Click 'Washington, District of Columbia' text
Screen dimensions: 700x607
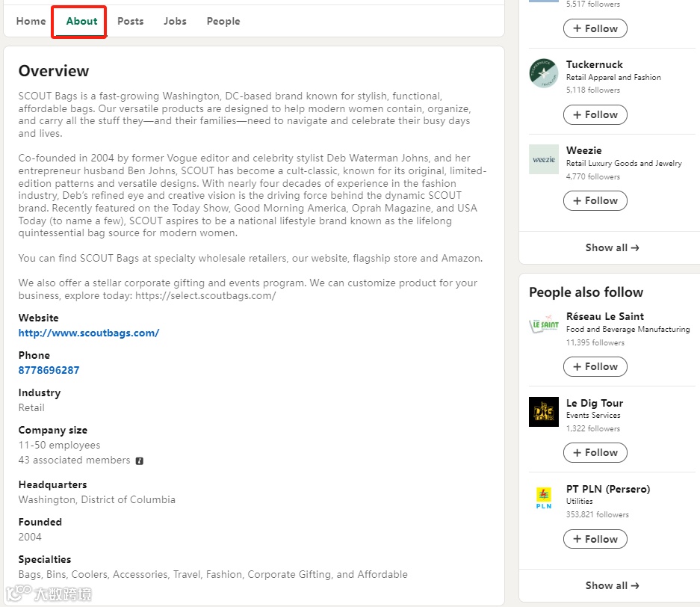tap(96, 500)
